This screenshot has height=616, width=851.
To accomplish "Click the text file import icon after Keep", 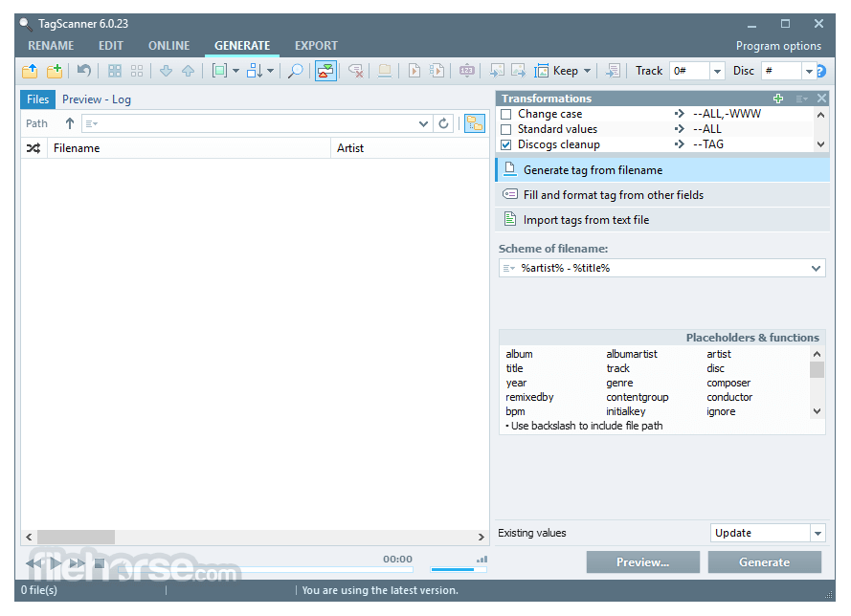I will [x=613, y=71].
